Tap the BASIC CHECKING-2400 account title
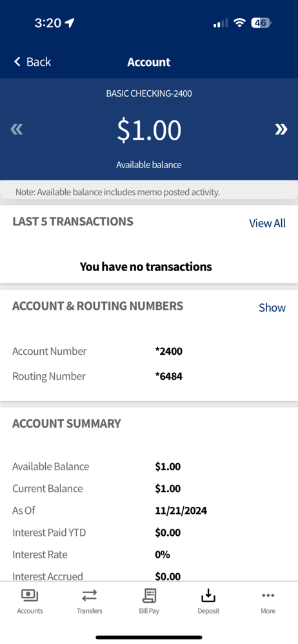The height and width of the screenshot is (644, 298). point(149,93)
